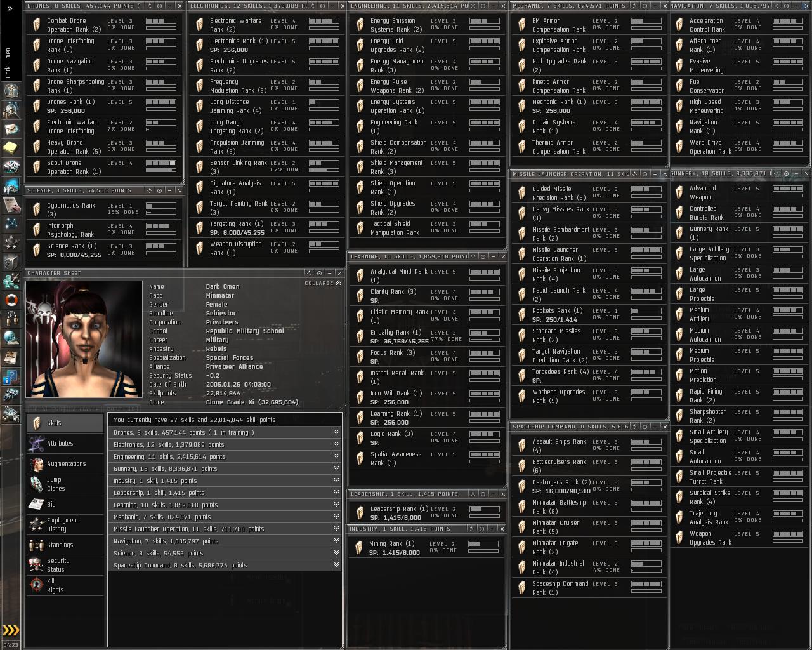812x650 pixels.
Task: Open the Kill Rights tab
Action: 65,585
